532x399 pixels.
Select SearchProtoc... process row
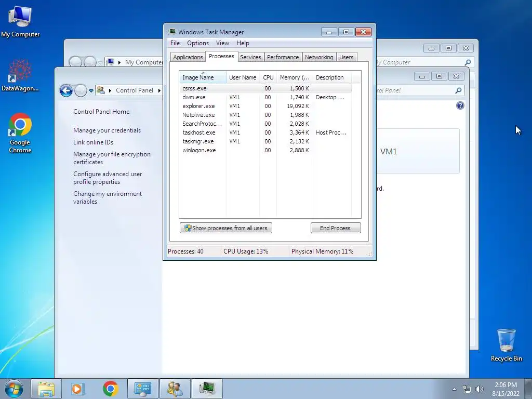pyautogui.click(x=265, y=124)
